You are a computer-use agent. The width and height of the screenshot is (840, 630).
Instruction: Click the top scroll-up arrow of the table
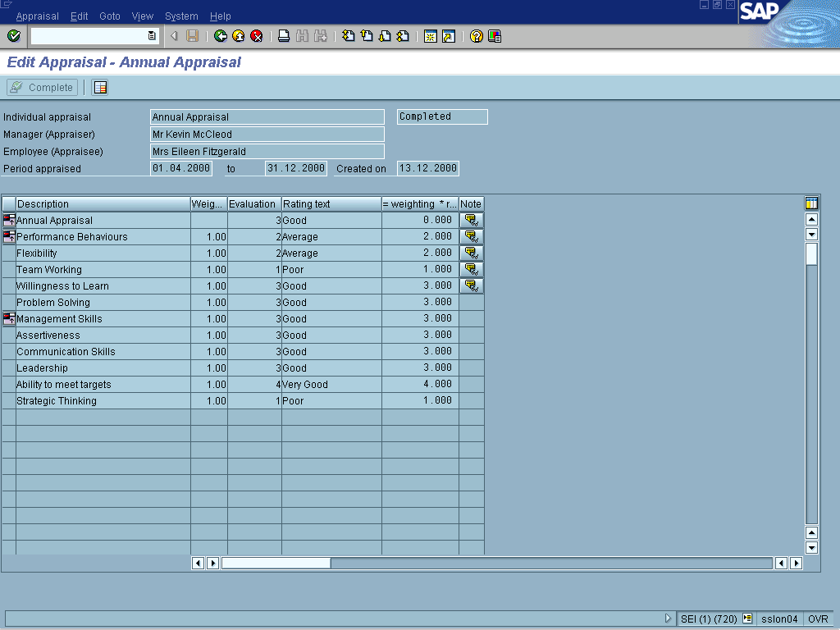[x=811, y=219]
